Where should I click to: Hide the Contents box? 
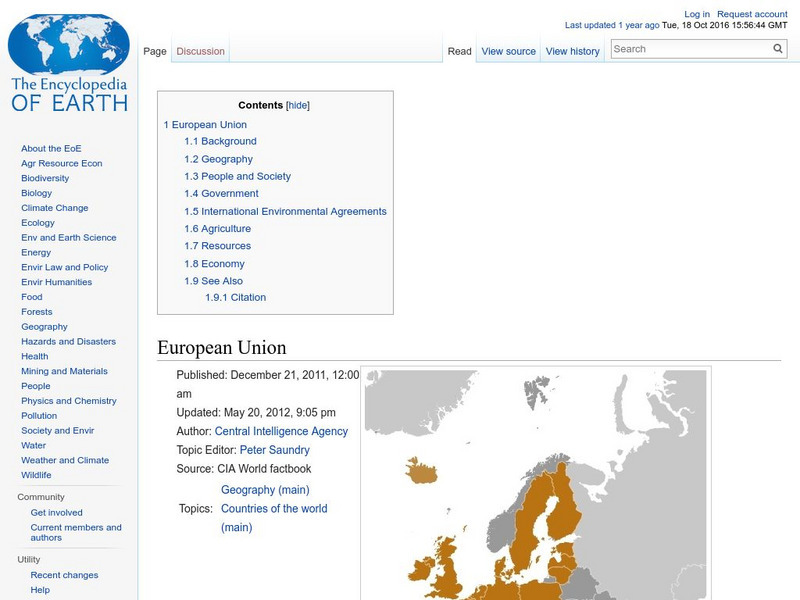(298, 104)
